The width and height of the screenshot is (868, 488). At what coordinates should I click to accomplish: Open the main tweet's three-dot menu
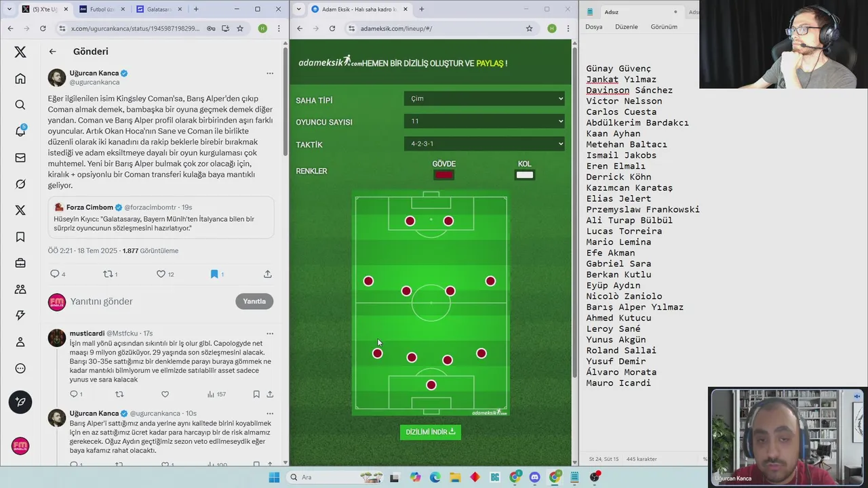(270, 73)
